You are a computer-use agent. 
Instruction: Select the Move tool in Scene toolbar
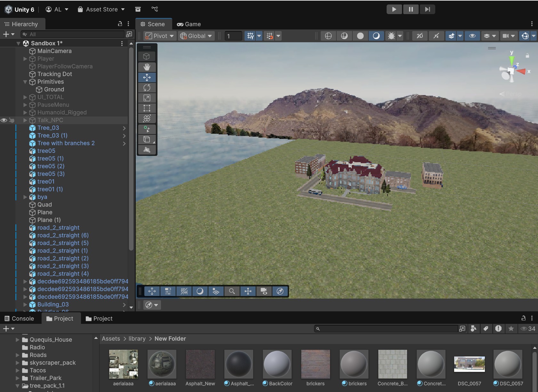click(x=147, y=77)
